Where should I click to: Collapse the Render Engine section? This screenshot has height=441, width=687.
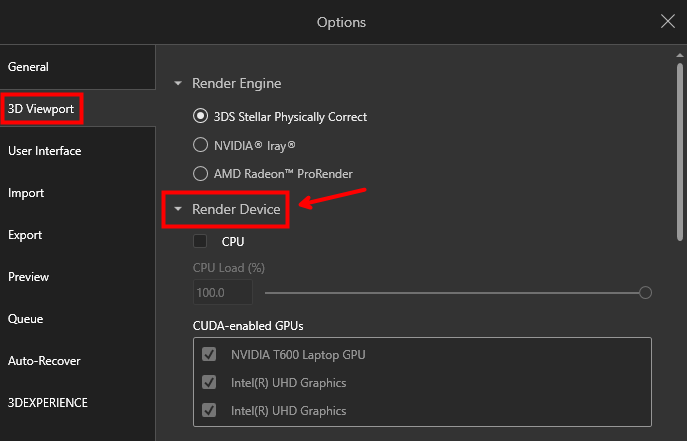click(178, 83)
